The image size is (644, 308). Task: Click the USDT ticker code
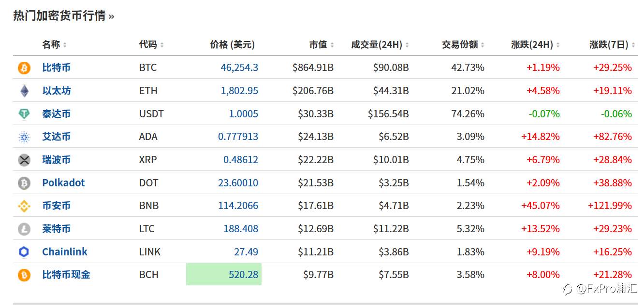pos(151,114)
